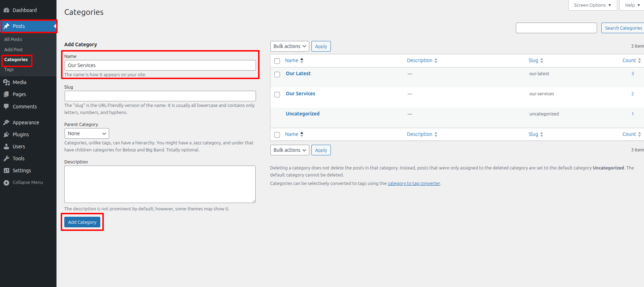Screen dimensions: 644x287
Task: Click the Comments bubble icon
Action: [6, 107]
